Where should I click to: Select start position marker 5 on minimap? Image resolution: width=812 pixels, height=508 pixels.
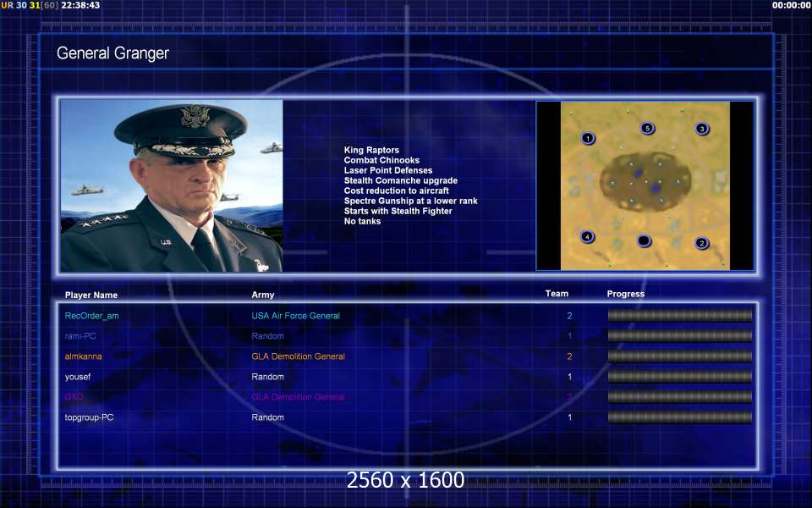coord(647,128)
